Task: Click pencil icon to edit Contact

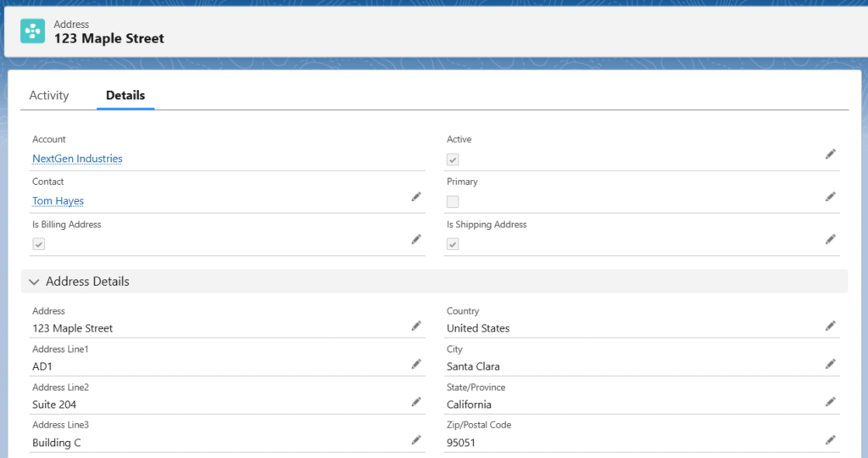Action: (x=416, y=196)
